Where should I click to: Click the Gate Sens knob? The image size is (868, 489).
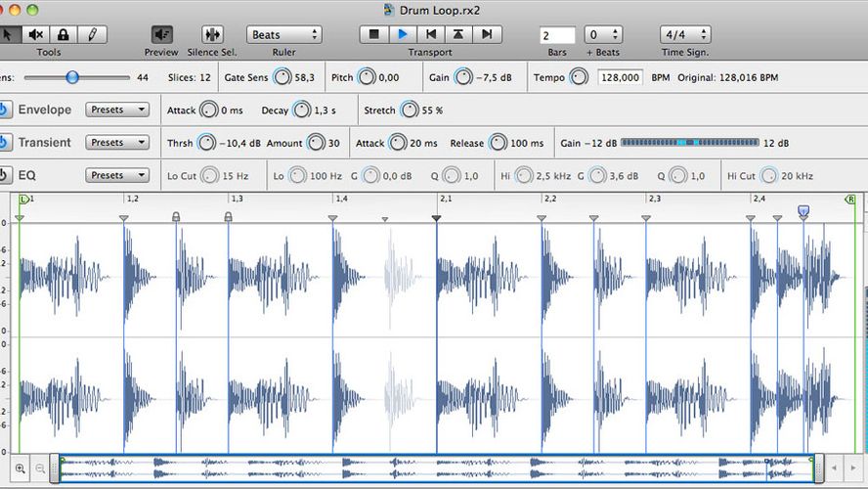(x=282, y=77)
